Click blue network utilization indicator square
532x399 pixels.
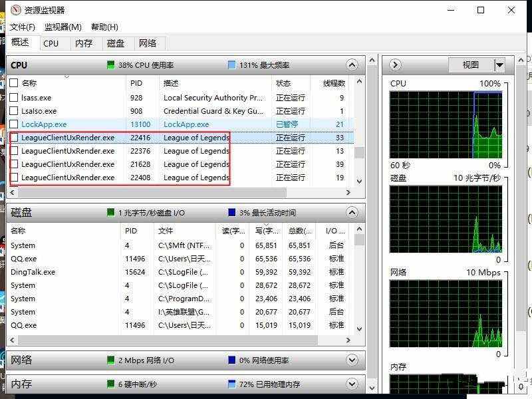[231, 360]
